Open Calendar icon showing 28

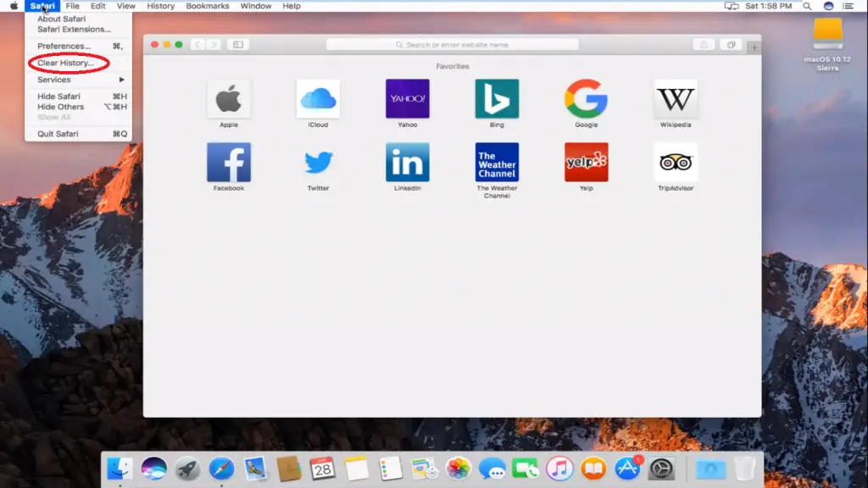[323, 469]
